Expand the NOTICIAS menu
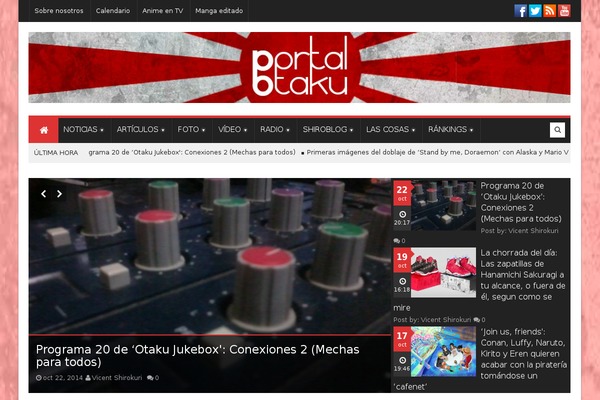This screenshot has width=600, height=400. pos(83,130)
